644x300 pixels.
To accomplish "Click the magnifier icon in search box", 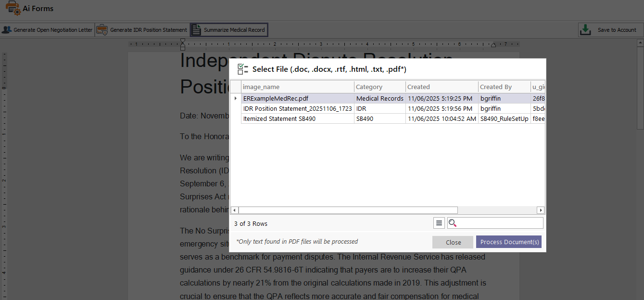I will click(x=453, y=223).
